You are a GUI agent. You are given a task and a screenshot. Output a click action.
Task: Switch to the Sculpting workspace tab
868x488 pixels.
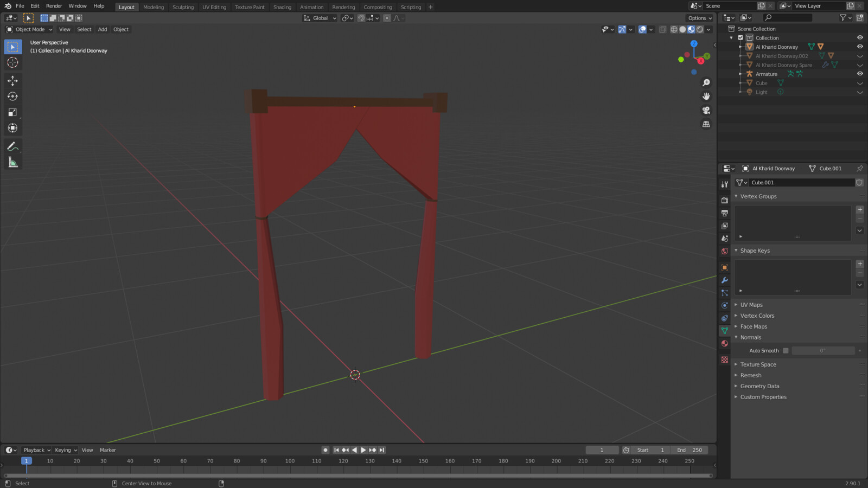(x=183, y=7)
